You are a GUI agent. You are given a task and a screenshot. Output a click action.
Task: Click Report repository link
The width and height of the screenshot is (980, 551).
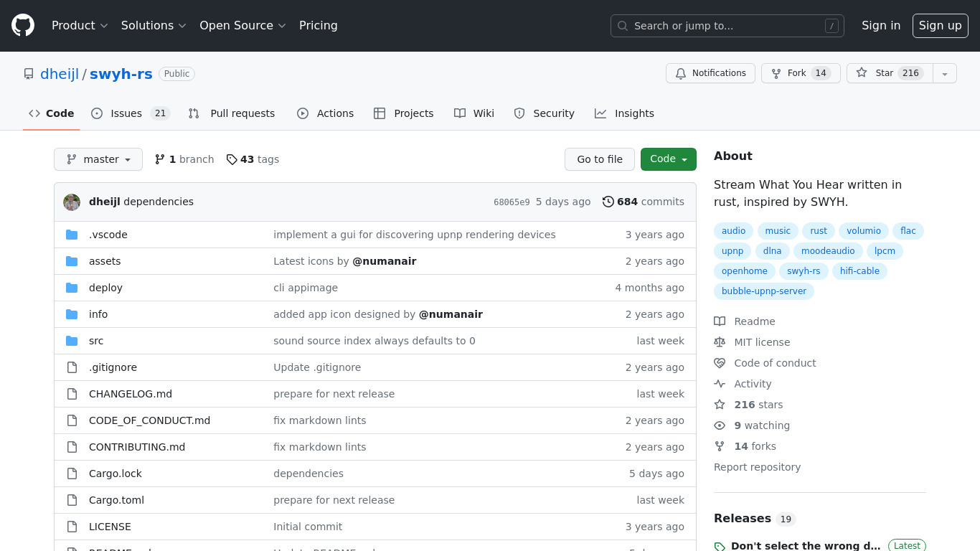[x=757, y=467]
